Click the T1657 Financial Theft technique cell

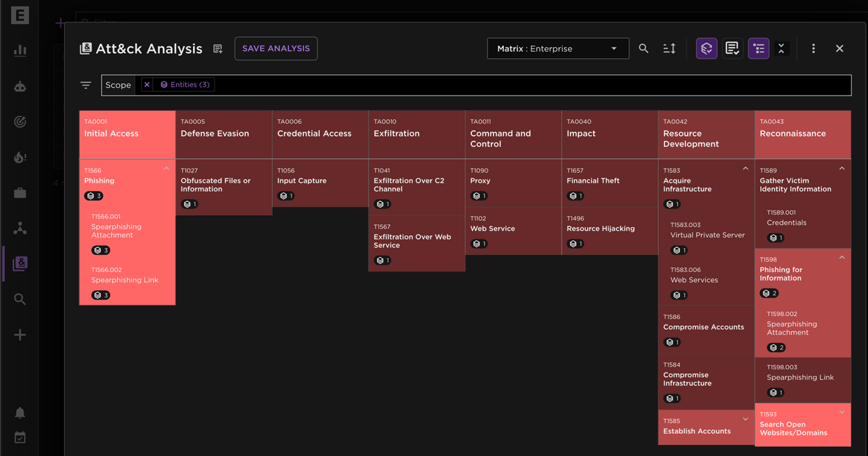609,183
